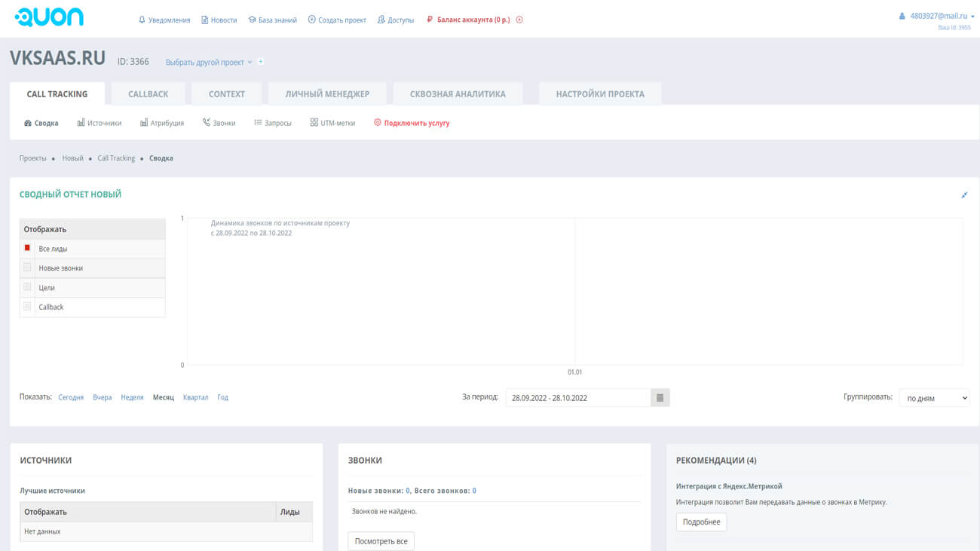Viewport: 980px width, 551px height.
Task: Click the add project plus icon next to project selector
Action: click(261, 62)
